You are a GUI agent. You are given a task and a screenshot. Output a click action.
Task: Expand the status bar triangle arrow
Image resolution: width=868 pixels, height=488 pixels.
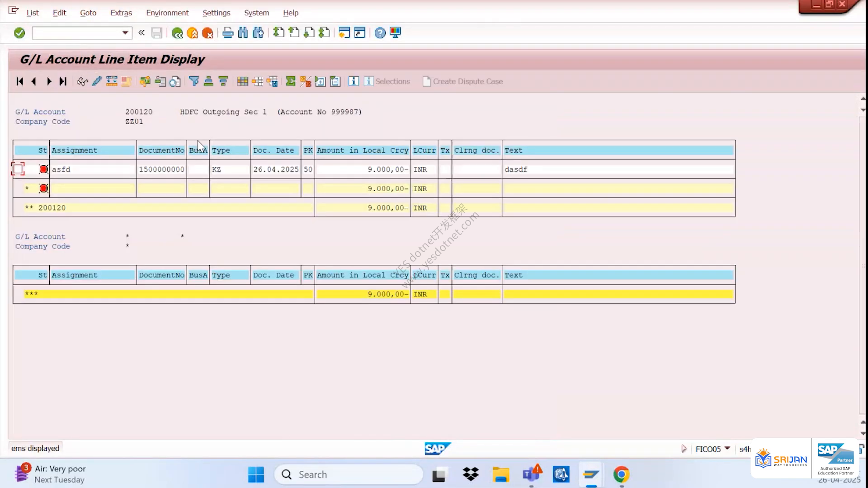click(x=684, y=449)
